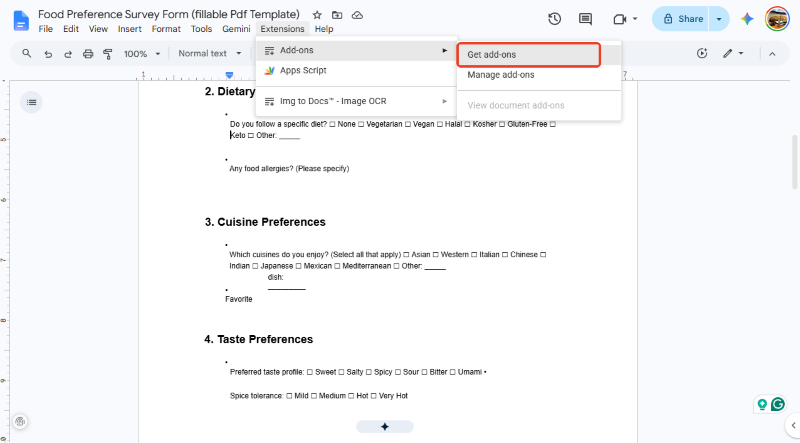Show document outline list icon

[x=31, y=102]
